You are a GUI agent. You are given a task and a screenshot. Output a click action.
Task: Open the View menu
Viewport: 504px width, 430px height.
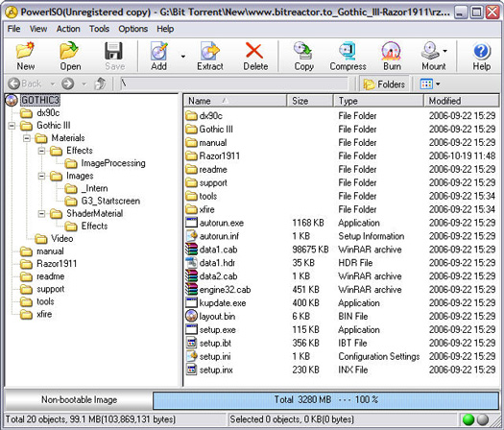(38, 29)
